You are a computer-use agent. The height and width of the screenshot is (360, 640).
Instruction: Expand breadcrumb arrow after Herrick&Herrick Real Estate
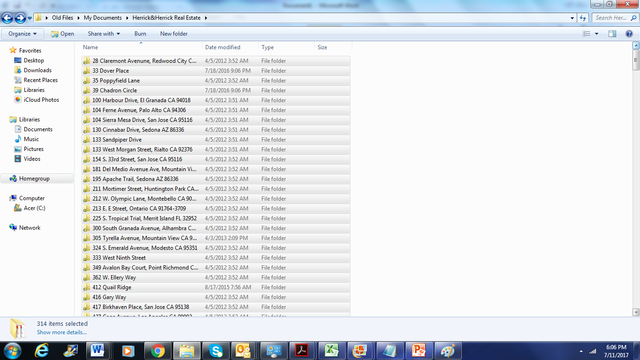click(206, 18)
